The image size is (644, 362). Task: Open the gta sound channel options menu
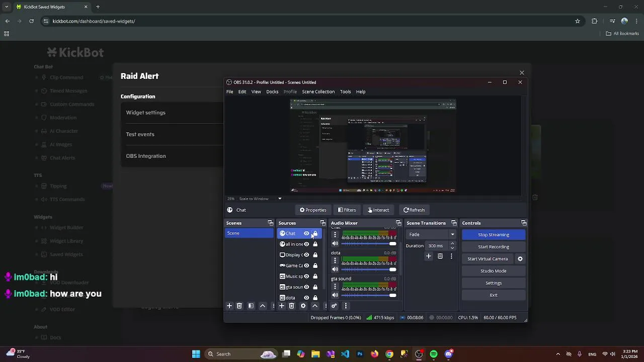tap(335, 286)
